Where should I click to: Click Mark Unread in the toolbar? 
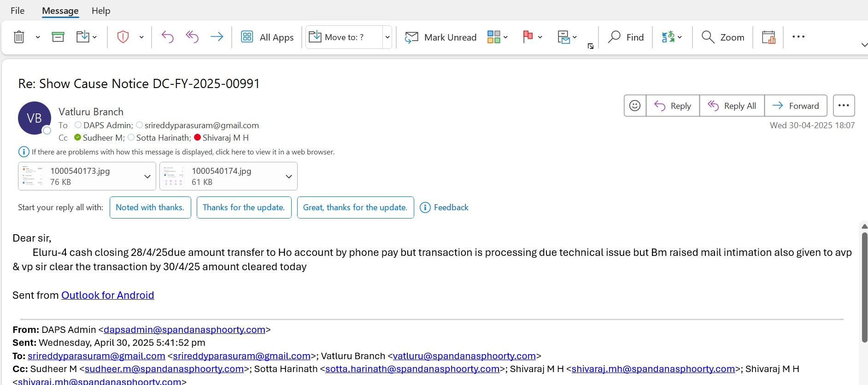440,37
